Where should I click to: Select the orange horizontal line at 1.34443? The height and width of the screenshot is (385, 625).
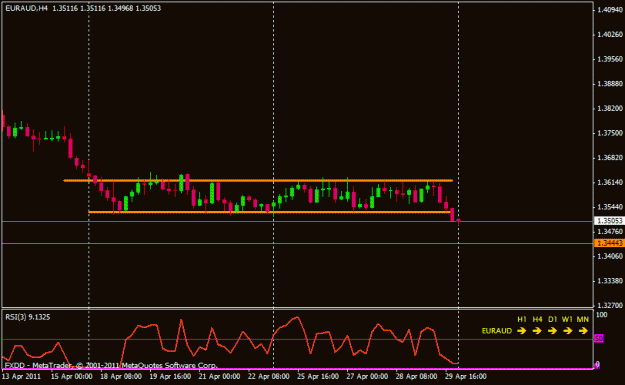point(298,243)
